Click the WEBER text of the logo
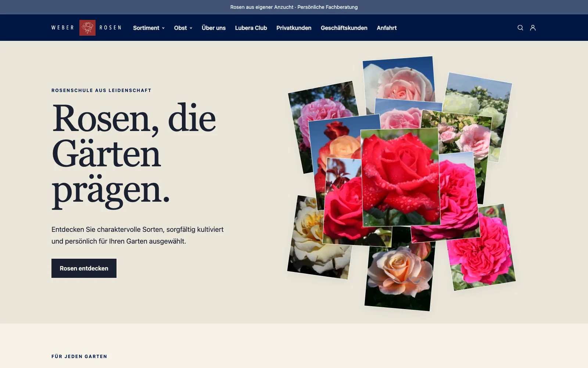This screenshot has height=368, width=588. 63,28
